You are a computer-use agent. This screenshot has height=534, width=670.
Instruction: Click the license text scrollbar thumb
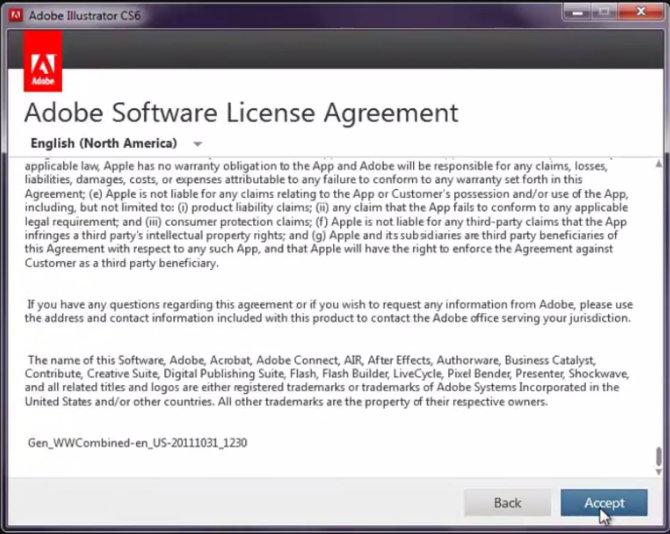[658, 456]
